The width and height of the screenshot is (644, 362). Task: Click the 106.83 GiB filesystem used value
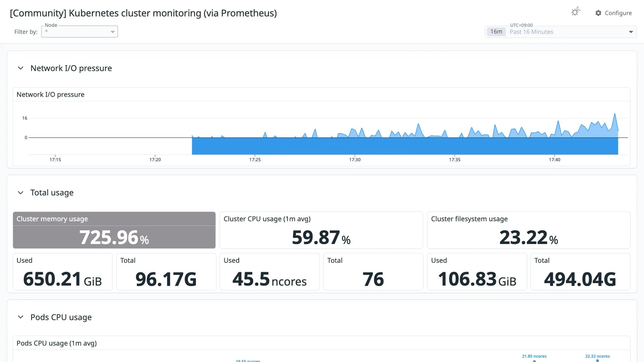[477, 279]
